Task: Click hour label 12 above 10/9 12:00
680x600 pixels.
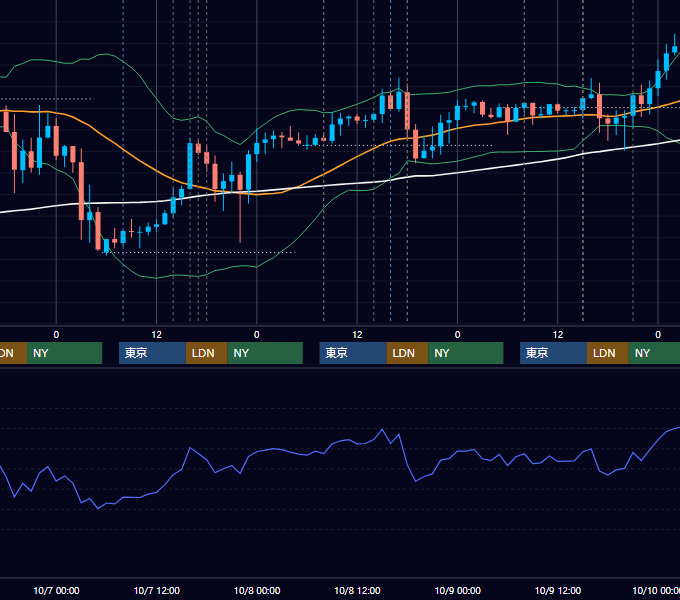Action: [558, 335]
